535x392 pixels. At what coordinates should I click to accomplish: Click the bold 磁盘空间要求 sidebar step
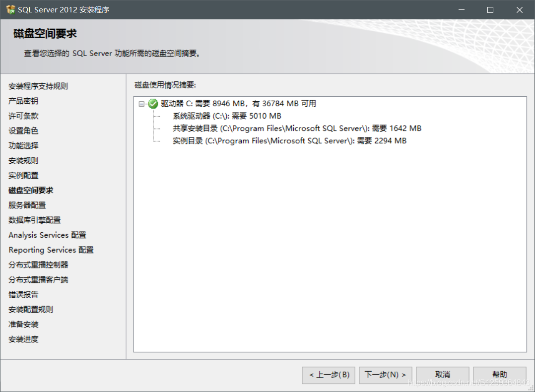click(x=31, y=191)
